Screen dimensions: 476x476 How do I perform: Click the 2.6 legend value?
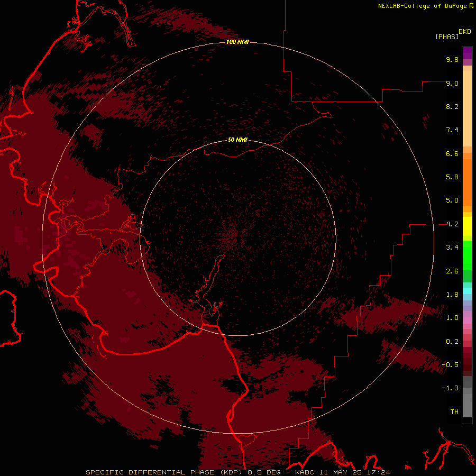452,271
